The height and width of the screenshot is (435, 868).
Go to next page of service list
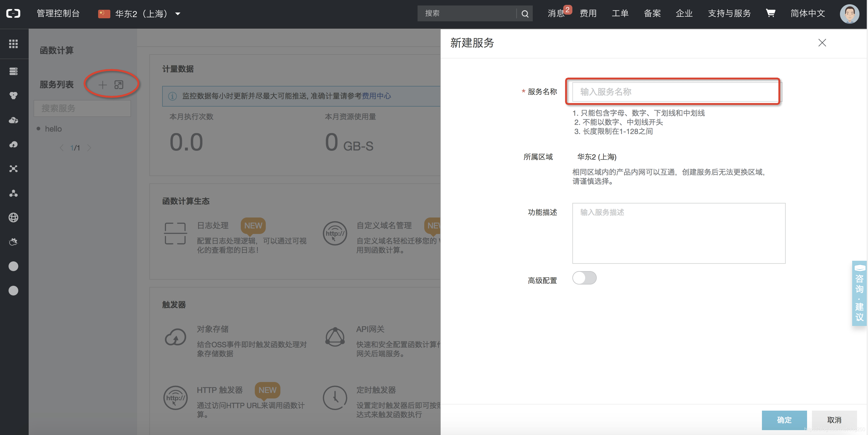[x=89, y=148]
